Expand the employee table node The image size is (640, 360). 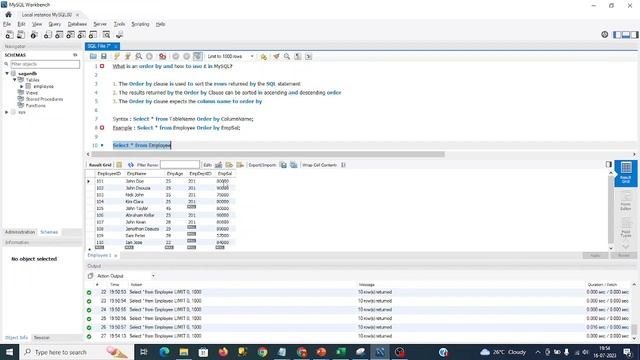[x=22, y=86]
